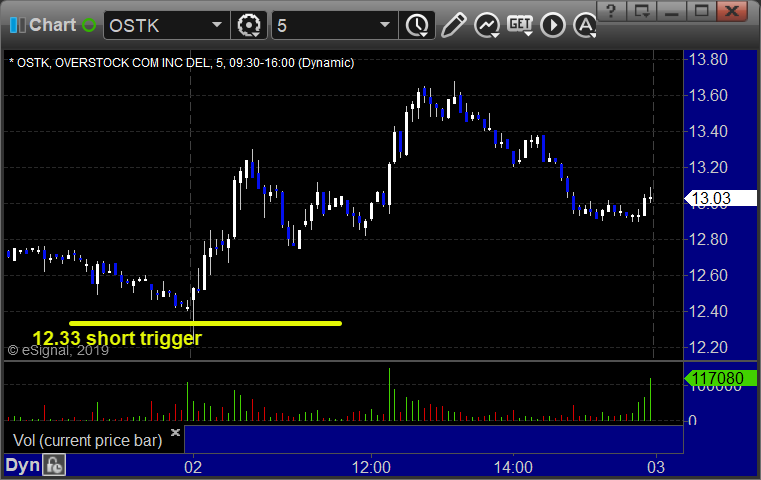Open the alerts A circle icon
The image size is (761, 480).
(x=584, y=25)
